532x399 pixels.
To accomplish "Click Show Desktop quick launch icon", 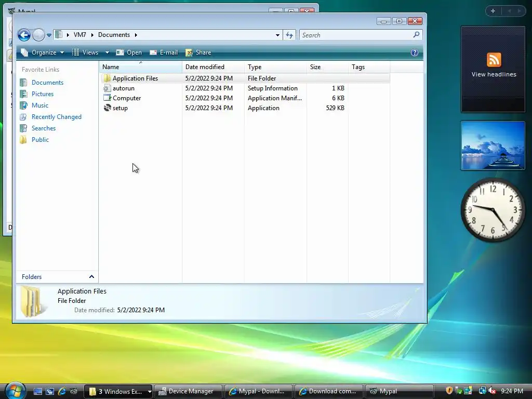I will click(x=37, y=391).
